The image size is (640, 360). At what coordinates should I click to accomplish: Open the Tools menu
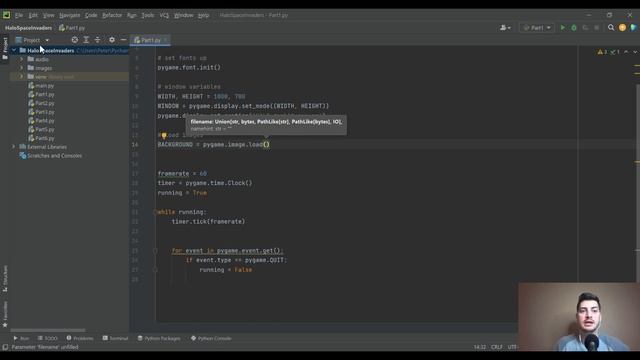(148, 15)
